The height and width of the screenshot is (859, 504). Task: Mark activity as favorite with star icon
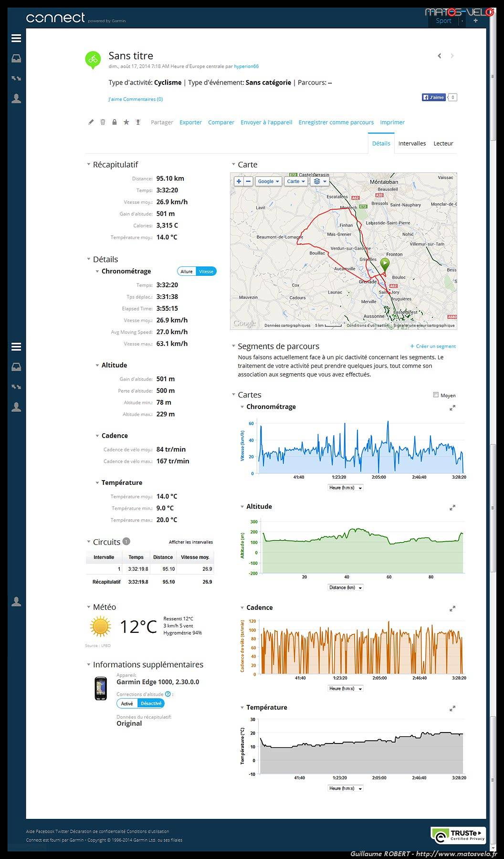126,122
